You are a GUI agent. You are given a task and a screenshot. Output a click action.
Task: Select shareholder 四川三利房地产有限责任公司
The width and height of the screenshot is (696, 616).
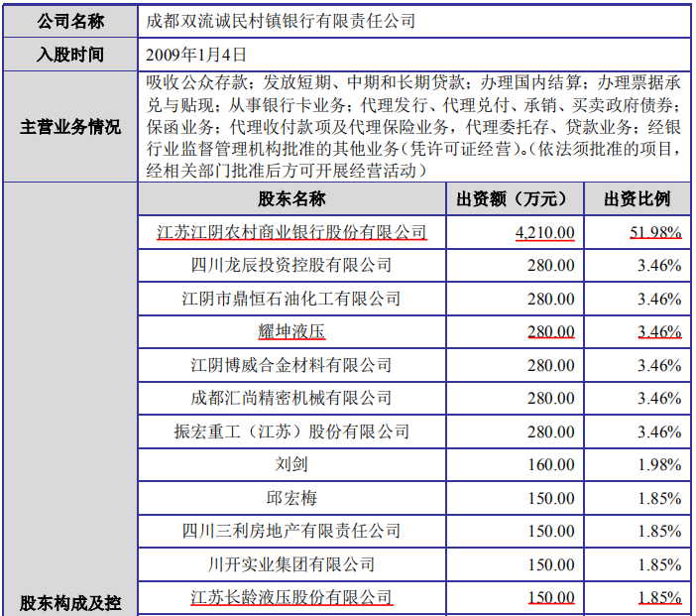pos(291,531)
